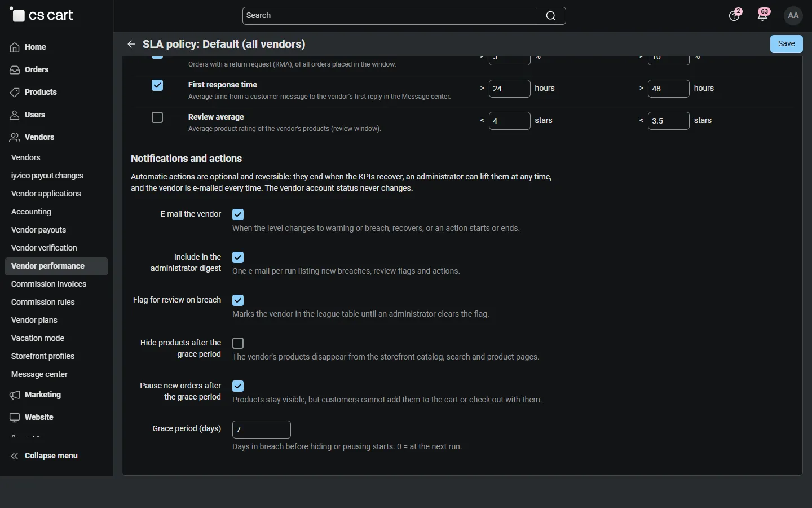
Task: Click the Grace period (days) field
Action: pos(262,430)
